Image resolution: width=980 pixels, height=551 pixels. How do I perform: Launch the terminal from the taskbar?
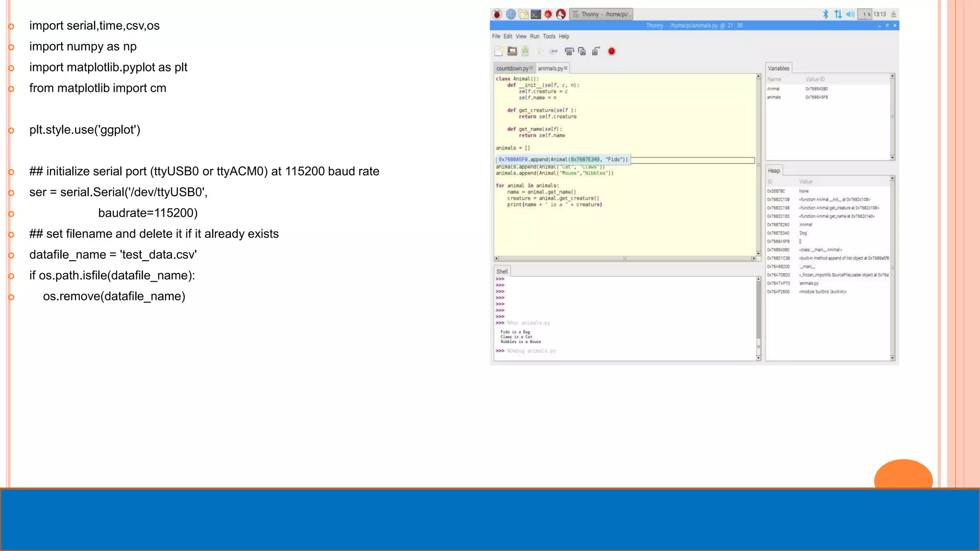pyautogui.click(x=536, y=14)
